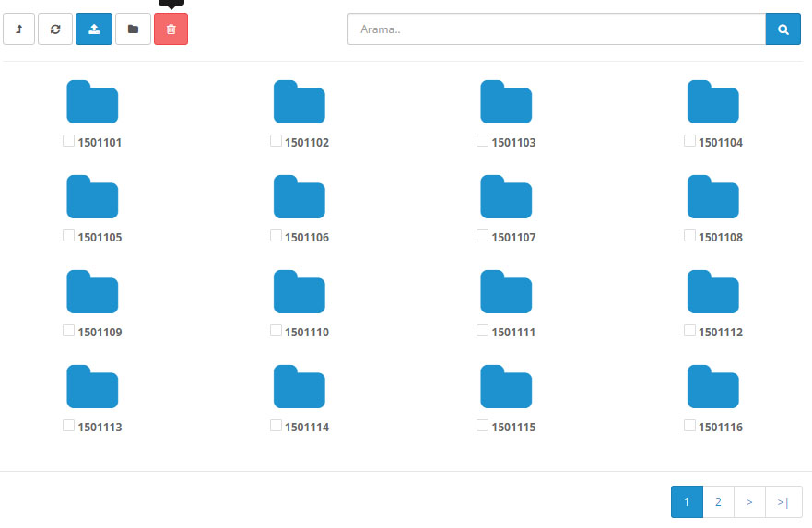Viewport: 812px width, 528px height.
Task: Click the 1501102 folder name
Action: click(x=307, y=142)
